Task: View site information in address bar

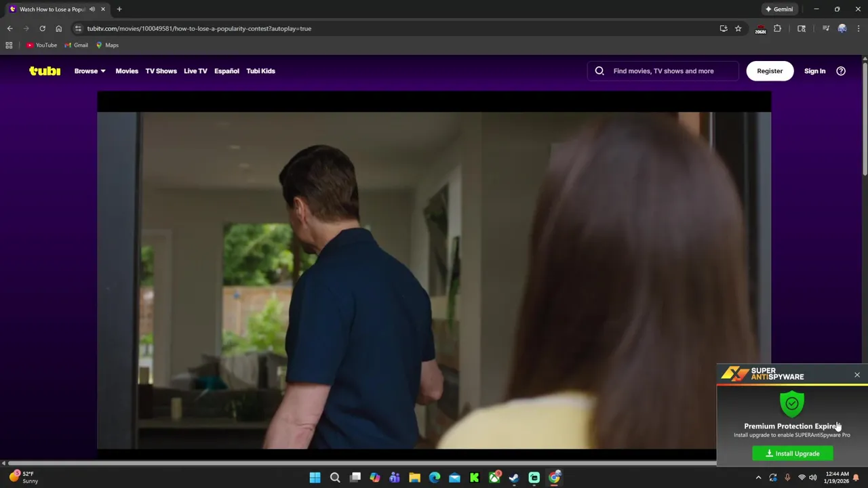Action: pyautogui.click(x=78, y=28)
